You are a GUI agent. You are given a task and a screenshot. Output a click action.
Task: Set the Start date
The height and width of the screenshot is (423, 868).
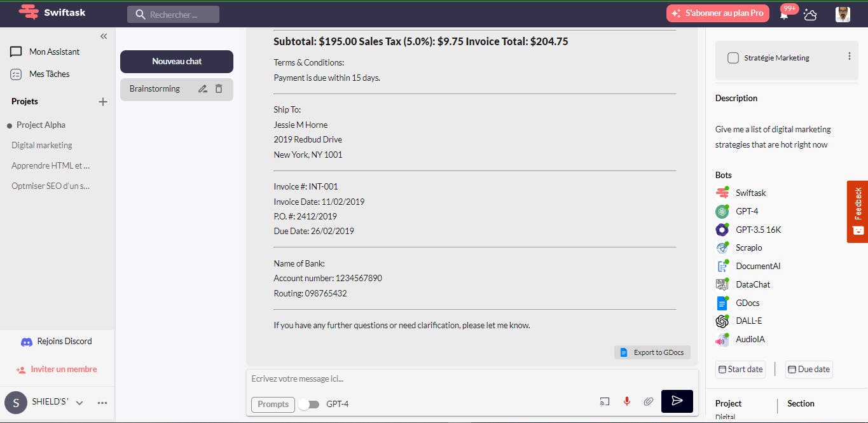point(740,369)
